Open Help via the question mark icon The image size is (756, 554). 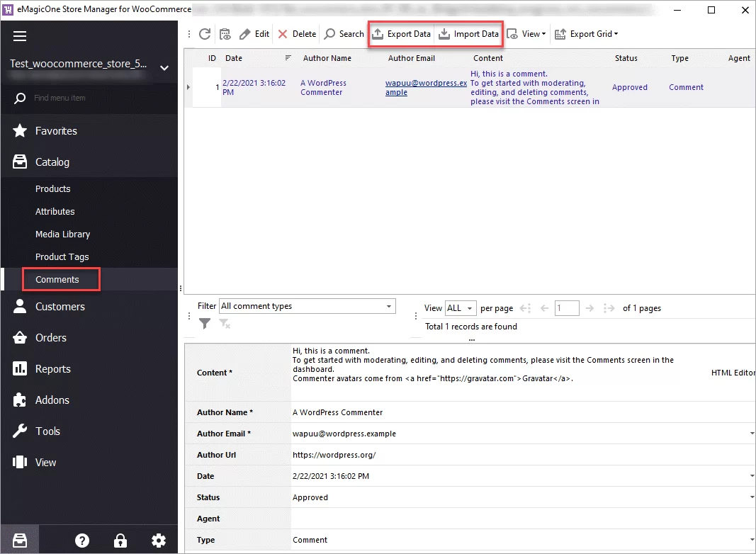(x=82, y=540)
